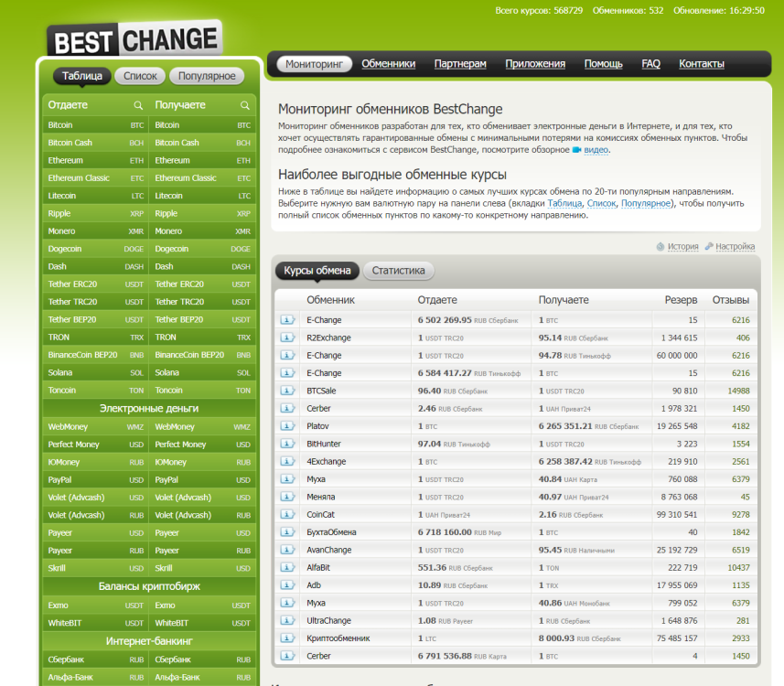This screenshot has width=784, height=686.
Task: Click info icon for Криптообменник row
Action: (287, 638)
